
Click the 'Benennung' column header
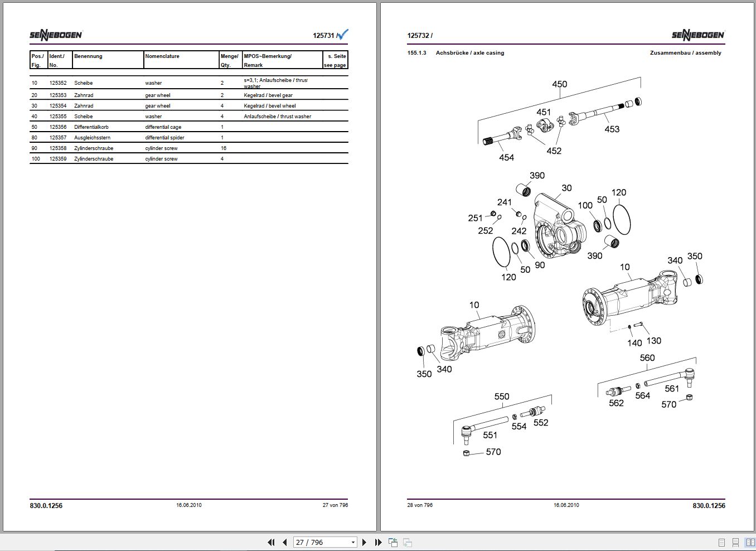(88, 56)
